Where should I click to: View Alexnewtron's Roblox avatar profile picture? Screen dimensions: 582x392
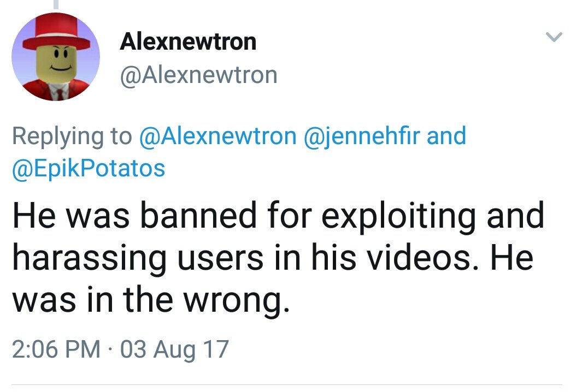[x=56, y=57]
